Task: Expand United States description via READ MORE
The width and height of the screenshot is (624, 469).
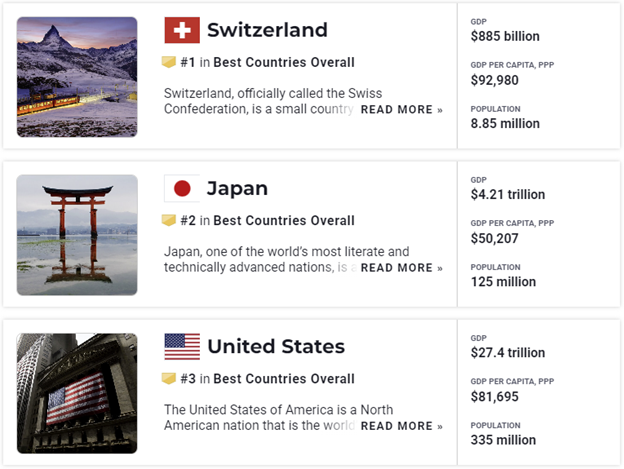Action: [x=402, y=426]
